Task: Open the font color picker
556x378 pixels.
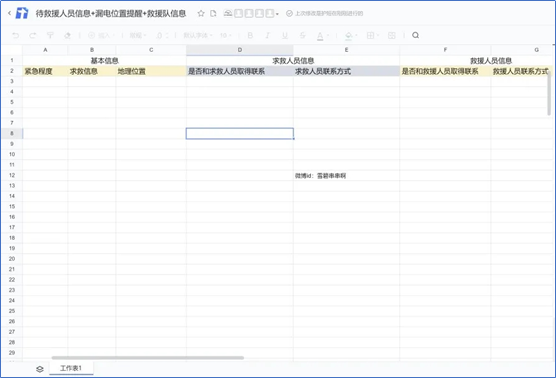Action: pos(320,35)
